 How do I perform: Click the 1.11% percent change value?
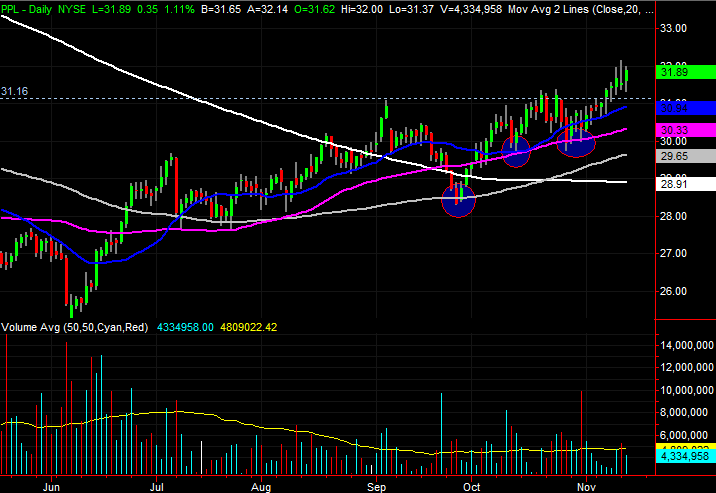(x=179, y=9)
